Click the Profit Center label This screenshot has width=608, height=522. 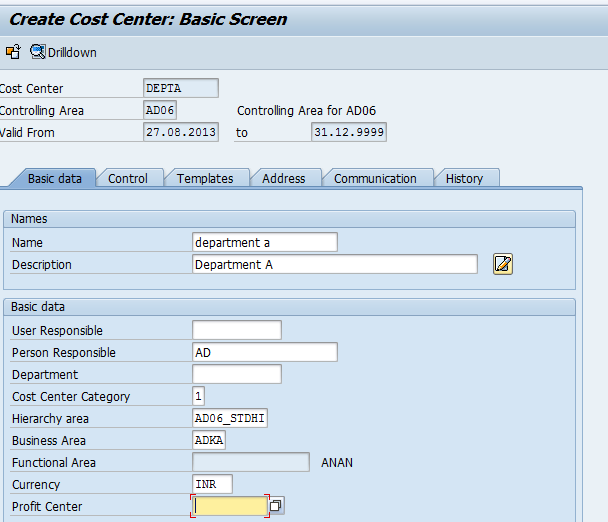coord(47,506)
